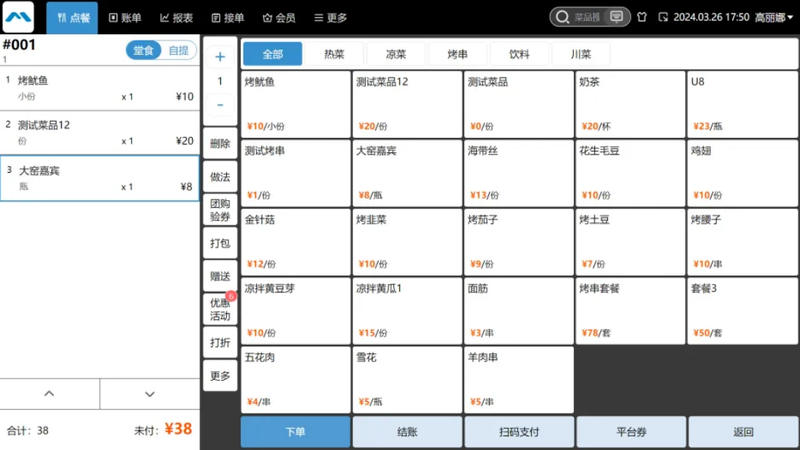Click the app logo in the top-left corner
The height and width of the screenshot is (450, 800).
(18, 17)
